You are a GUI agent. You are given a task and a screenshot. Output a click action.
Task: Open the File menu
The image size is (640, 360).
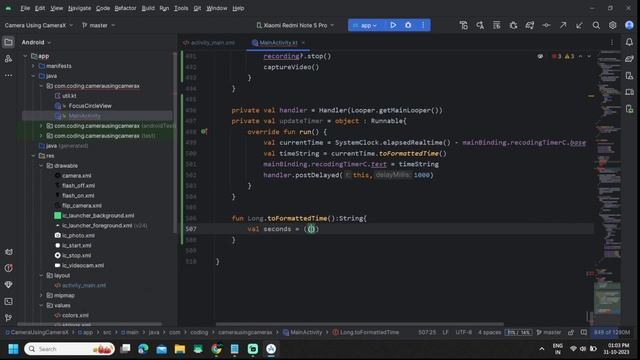pos(25,8)
